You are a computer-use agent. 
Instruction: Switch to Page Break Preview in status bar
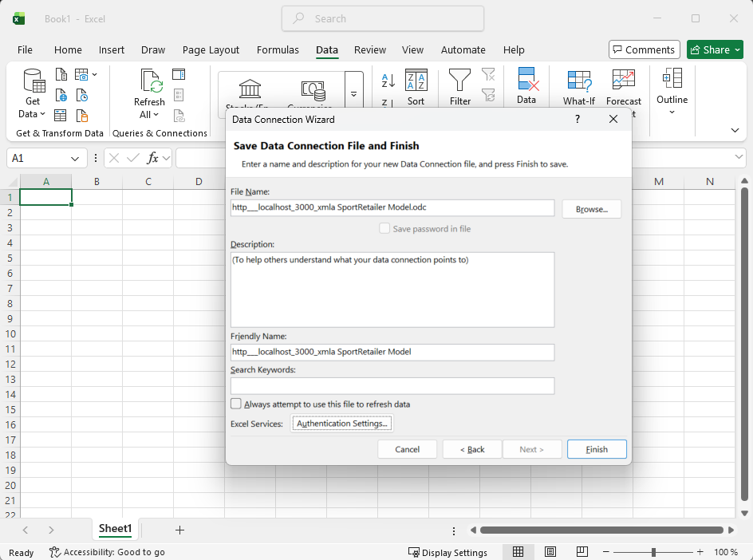pos(582,552)
